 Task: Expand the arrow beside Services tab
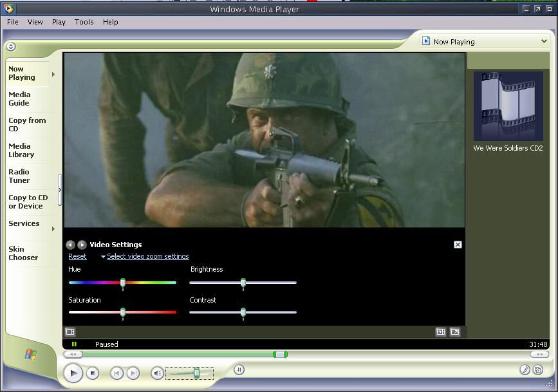[x=53, y=229]
